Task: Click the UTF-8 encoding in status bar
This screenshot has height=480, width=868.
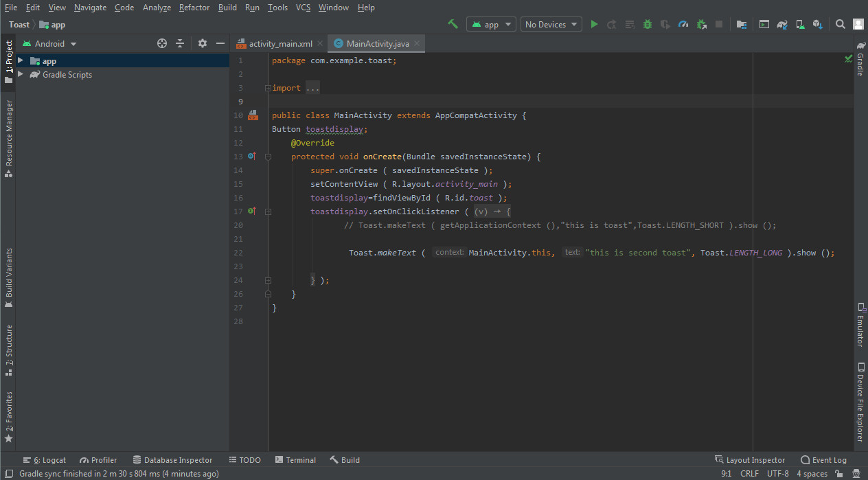Action: (777, 474)
